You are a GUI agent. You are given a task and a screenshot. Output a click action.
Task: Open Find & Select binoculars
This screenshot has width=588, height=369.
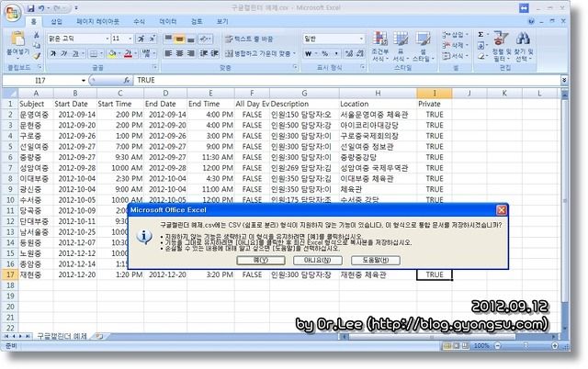[x=523, y=47]
